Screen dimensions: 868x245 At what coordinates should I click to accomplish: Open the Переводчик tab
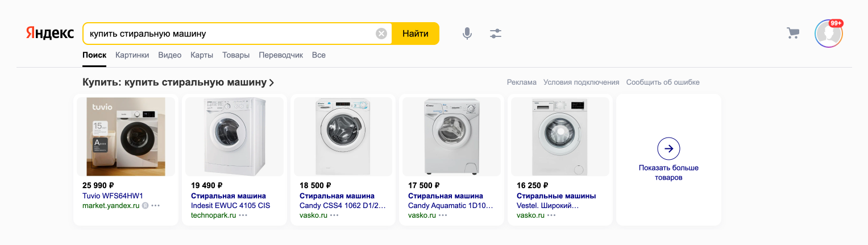[x=281, y=55]
